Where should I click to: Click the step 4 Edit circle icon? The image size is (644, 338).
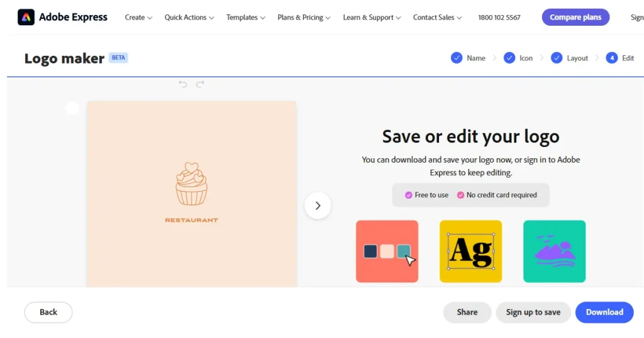pos(611,58)
